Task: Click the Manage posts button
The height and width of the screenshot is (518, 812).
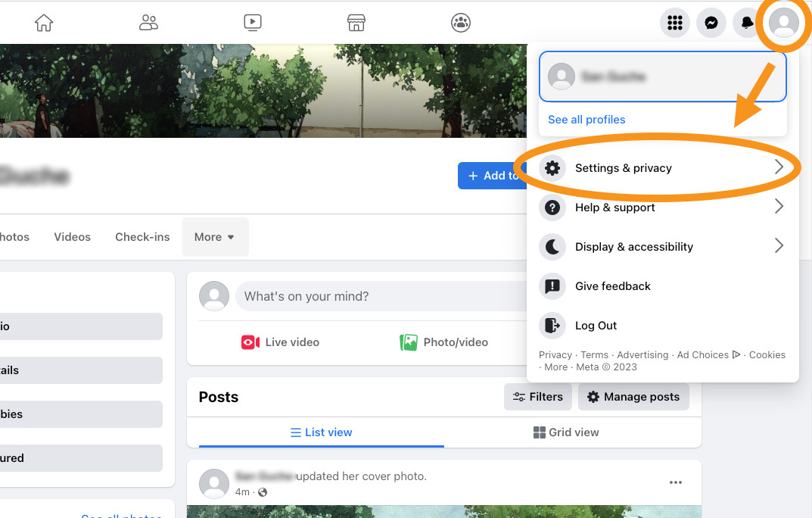Action: (x=633, y=397)
